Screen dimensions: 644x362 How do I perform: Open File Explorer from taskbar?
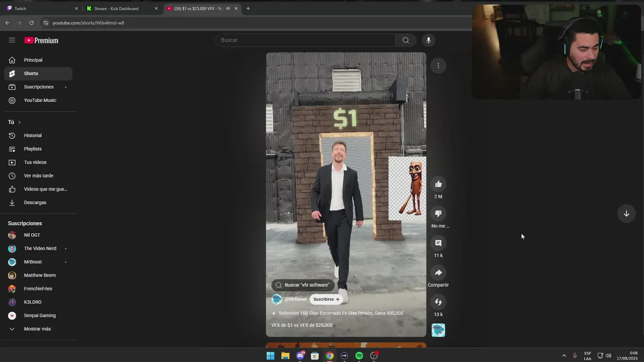coord(285,355)
